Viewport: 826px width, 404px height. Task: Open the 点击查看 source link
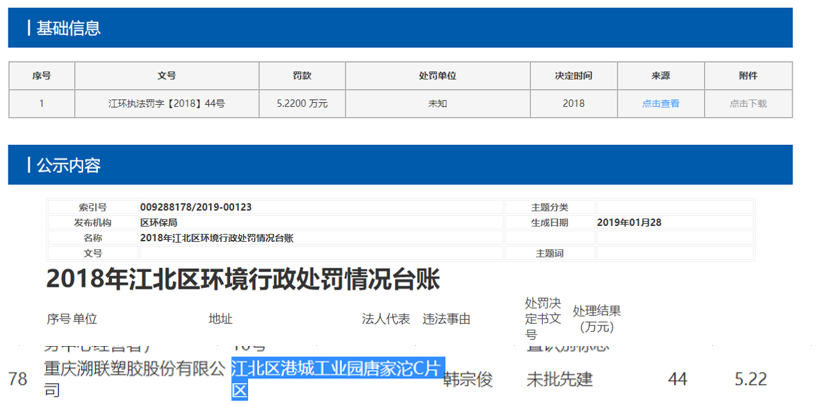(661, 104)
